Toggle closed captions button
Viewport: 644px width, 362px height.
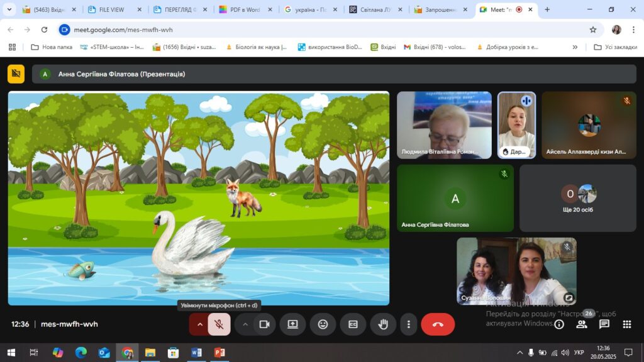click(353, 324)
